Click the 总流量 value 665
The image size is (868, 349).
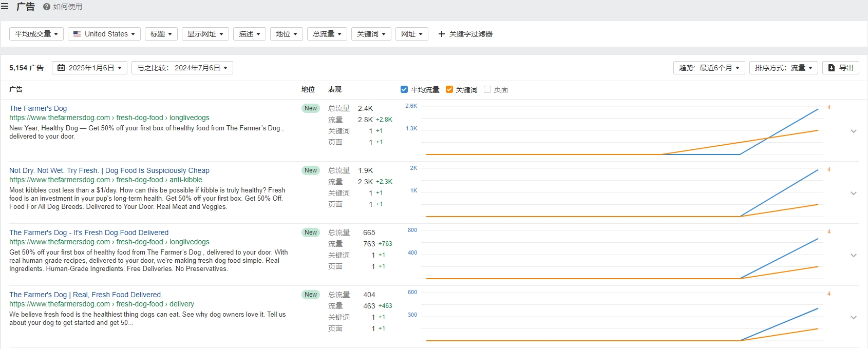[369, 232]
